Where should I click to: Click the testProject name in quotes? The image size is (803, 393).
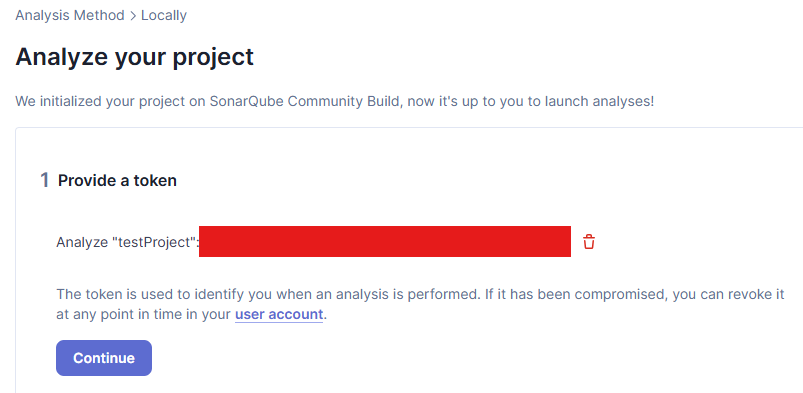154,242
